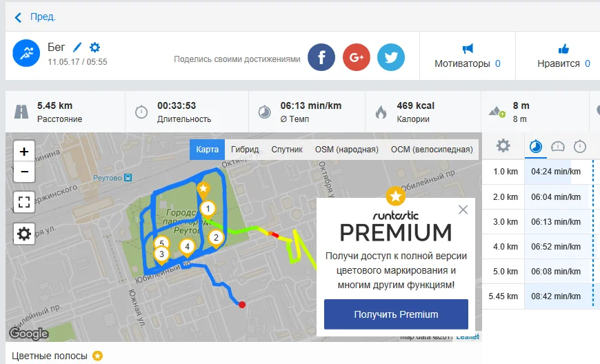The image size is (600, 364).
Task: Click the gold star atop Premium popup
Action: point(396,196)
